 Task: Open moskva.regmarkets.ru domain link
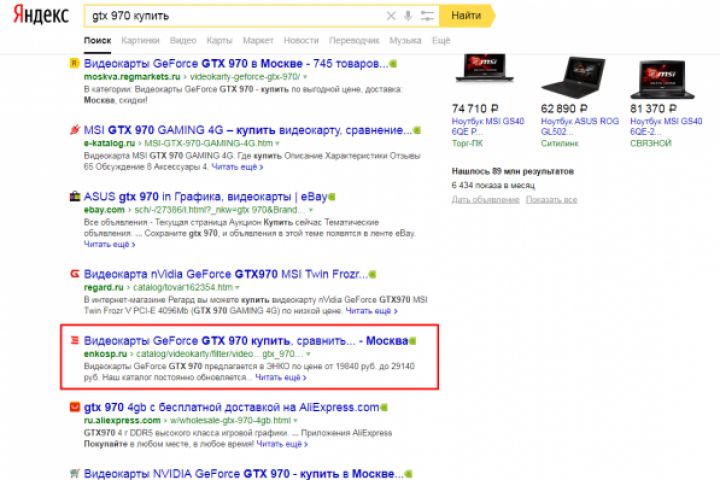pyautogui.click(x=132, y=77)
